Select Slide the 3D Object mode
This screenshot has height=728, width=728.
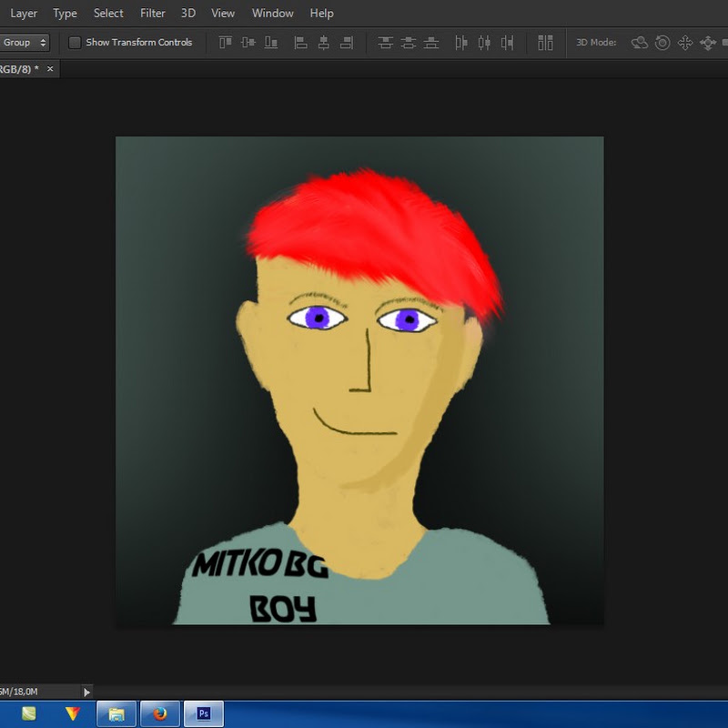pos(708,43)
